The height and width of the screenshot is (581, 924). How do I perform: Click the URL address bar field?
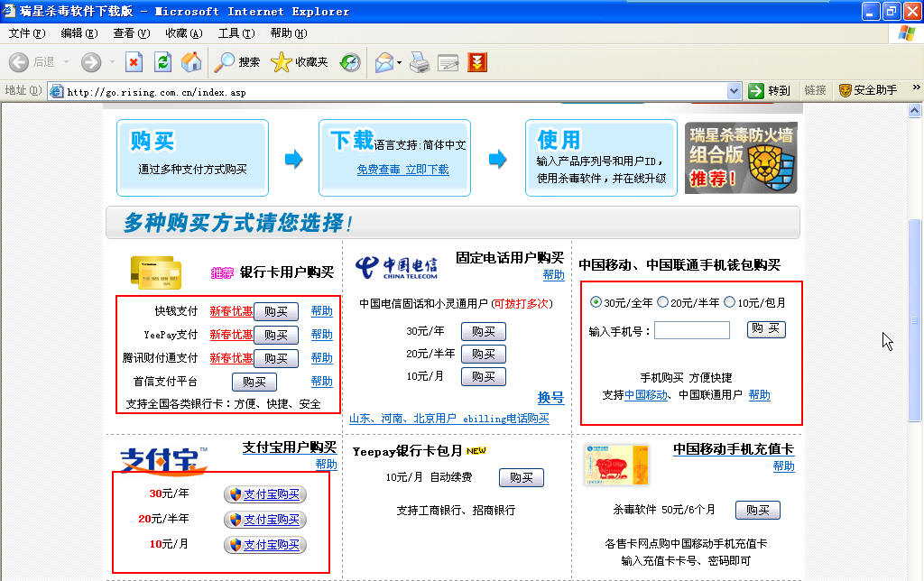(395, 91)
